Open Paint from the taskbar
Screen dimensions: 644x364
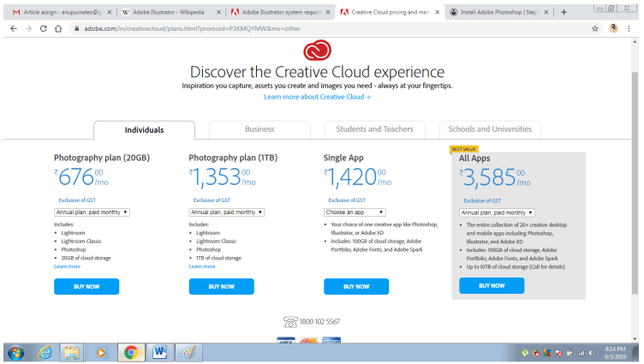click(188, 353)
